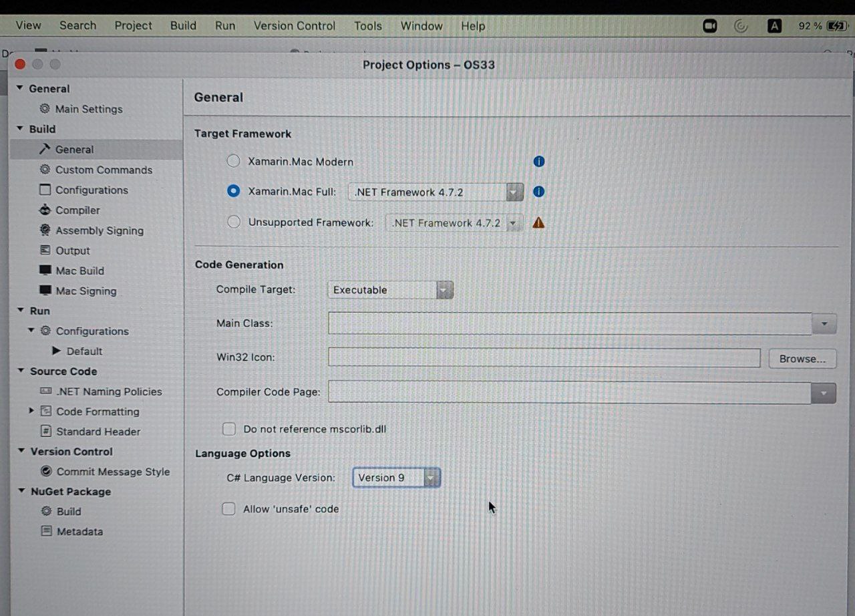The image size is (855, 616).
Task: Open the C# Language Version dropdown
Action: point(396,478)
